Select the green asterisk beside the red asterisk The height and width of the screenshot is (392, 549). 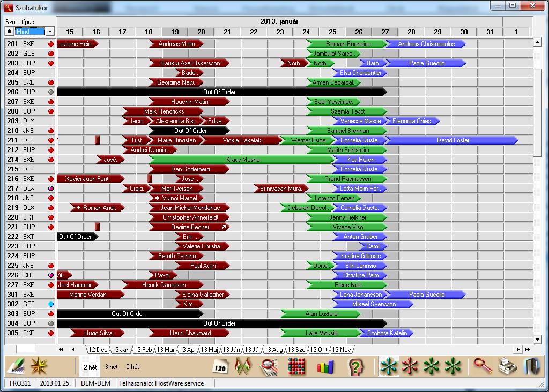[432, 366]
